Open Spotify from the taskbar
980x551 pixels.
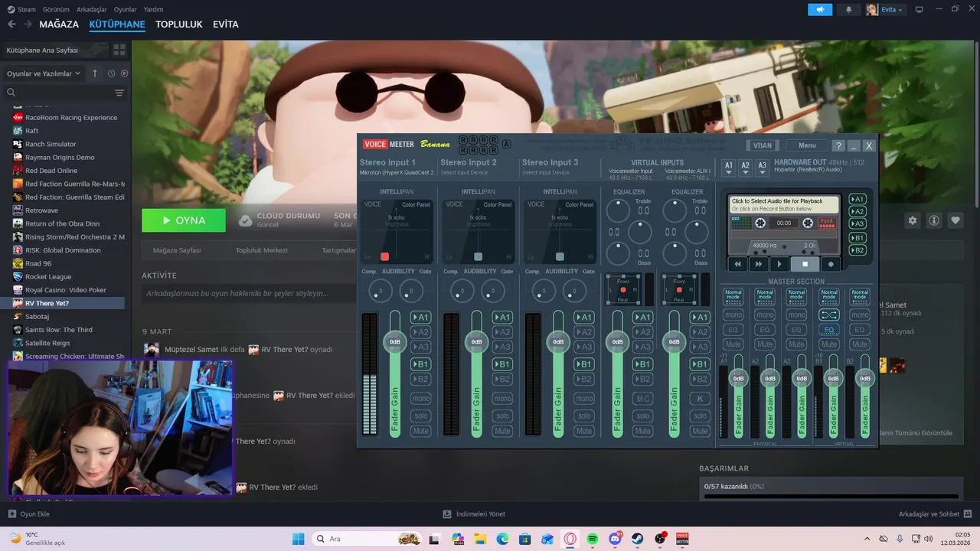(593, 539)
